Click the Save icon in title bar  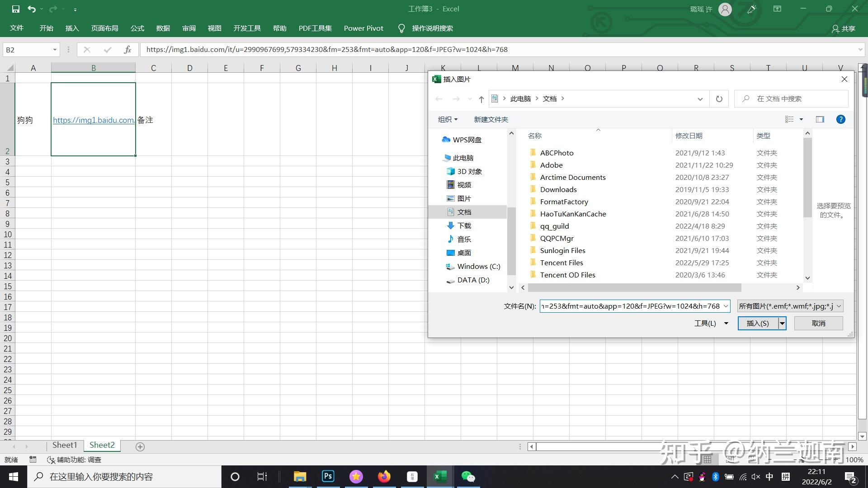(x=15, y=9)
